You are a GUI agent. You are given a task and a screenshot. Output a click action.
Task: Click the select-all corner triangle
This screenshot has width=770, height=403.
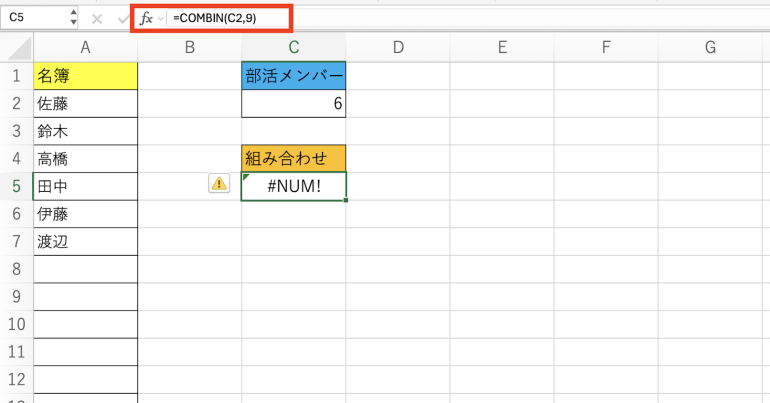17,47
